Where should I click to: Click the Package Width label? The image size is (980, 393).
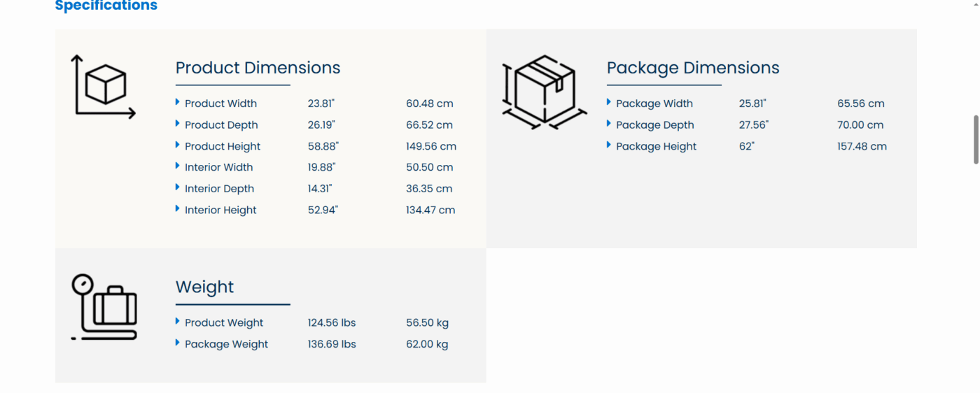(654, 103)
